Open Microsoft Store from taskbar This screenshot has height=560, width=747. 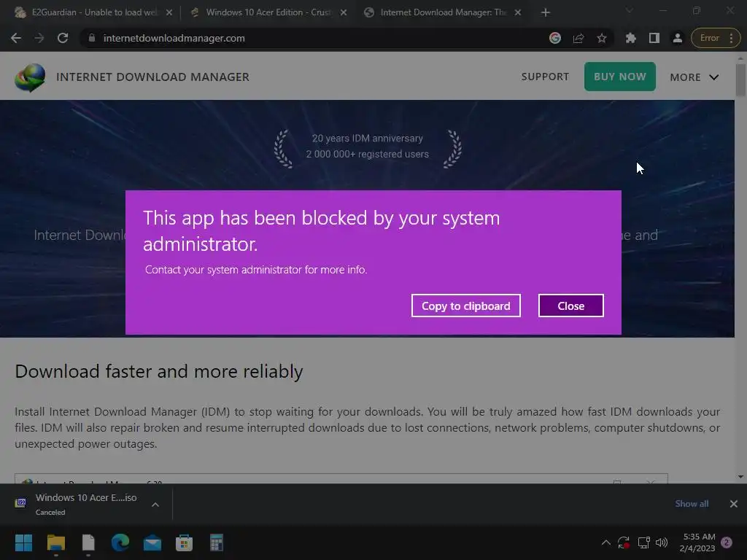click(x=185, y=542)
